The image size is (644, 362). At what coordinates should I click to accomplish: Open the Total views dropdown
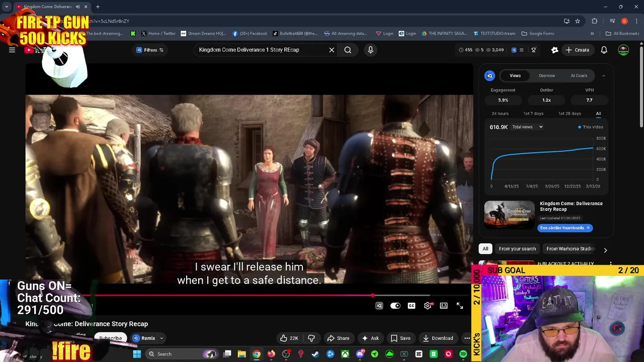click(x=527, y=127)
